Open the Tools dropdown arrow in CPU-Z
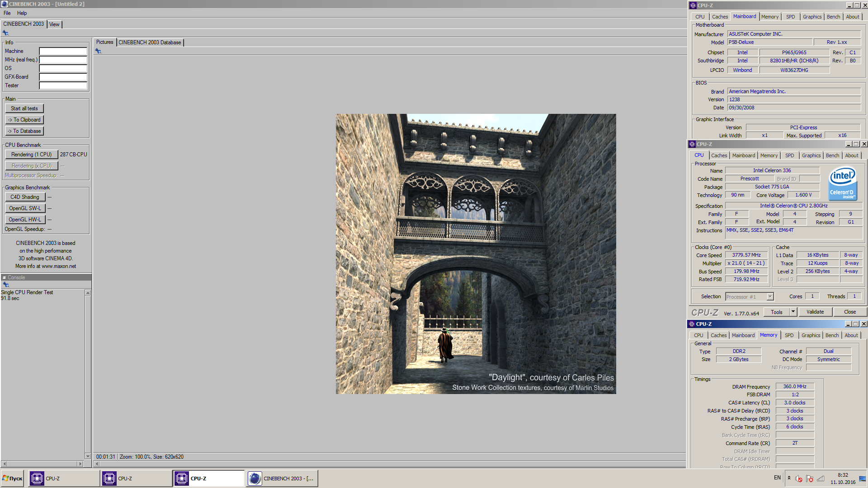Screen dimensions: 868x488 (x=793, y=312)
